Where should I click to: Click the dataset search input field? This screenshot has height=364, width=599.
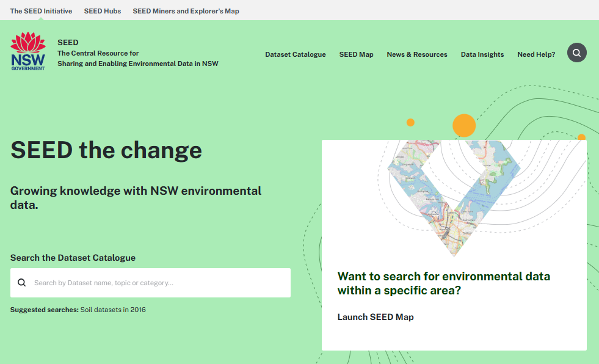151,283
